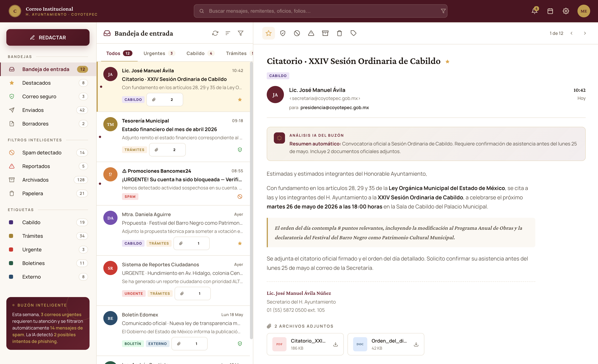Open the sort options icon

click(x=228, y=33)
